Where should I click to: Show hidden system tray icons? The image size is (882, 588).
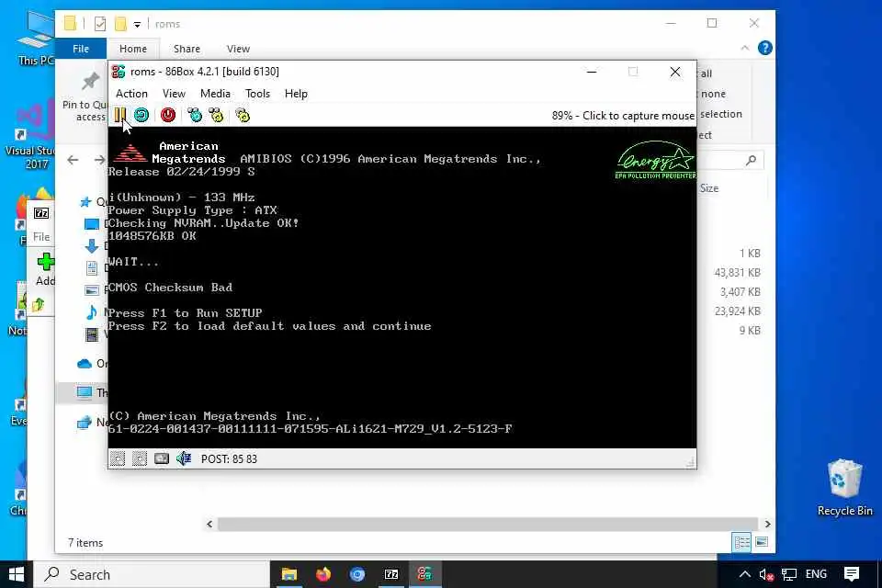point(745,574)
